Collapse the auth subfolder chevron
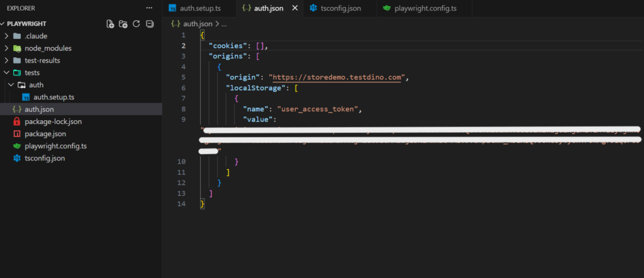The height and width of the screenshot is (278, 644). 11,85
